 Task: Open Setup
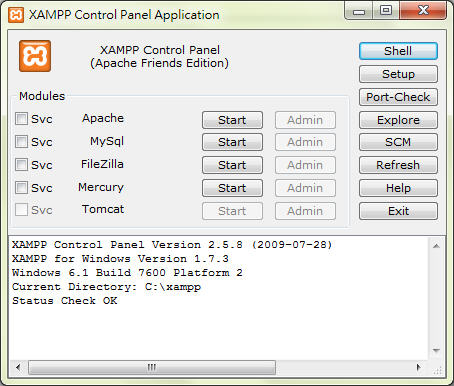pyautogui.click(x=398, y=74)
